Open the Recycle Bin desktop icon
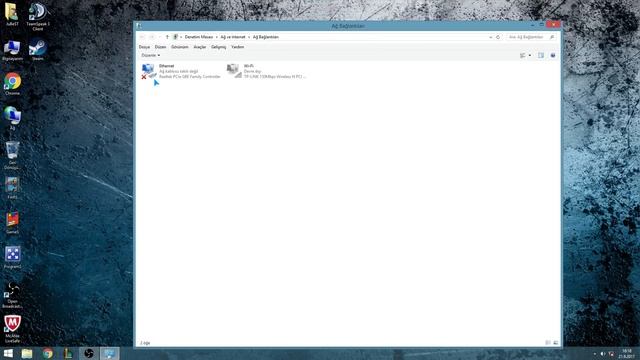Image resolution: width=640 pixels, height=360 pixels. click(12, 155)
